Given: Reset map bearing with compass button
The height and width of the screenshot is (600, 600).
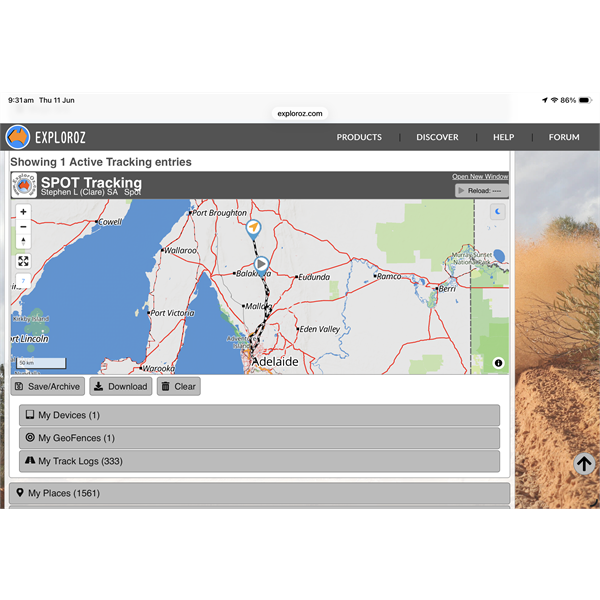Looking at the screenshot, I should tap(23, 241).
